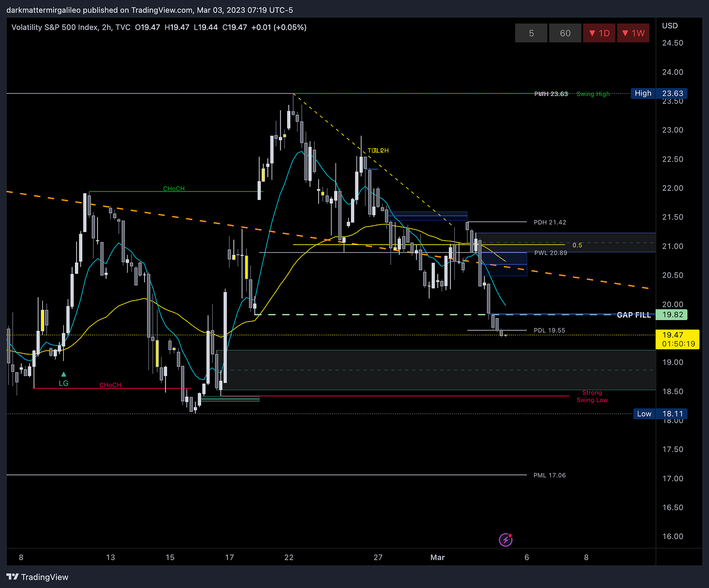Click the TradingView logo at bottom
This screenshot has width=709, height=588.
37,577
